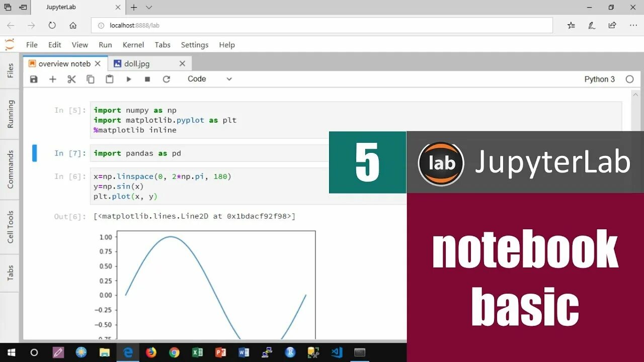Open the Files sidebar panel

(x=10, y=71)
